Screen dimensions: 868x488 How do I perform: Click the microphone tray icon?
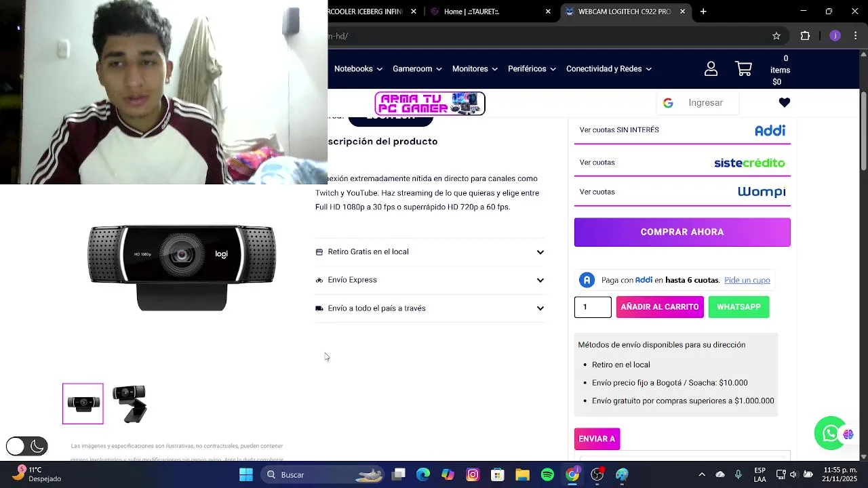(738, 474)
